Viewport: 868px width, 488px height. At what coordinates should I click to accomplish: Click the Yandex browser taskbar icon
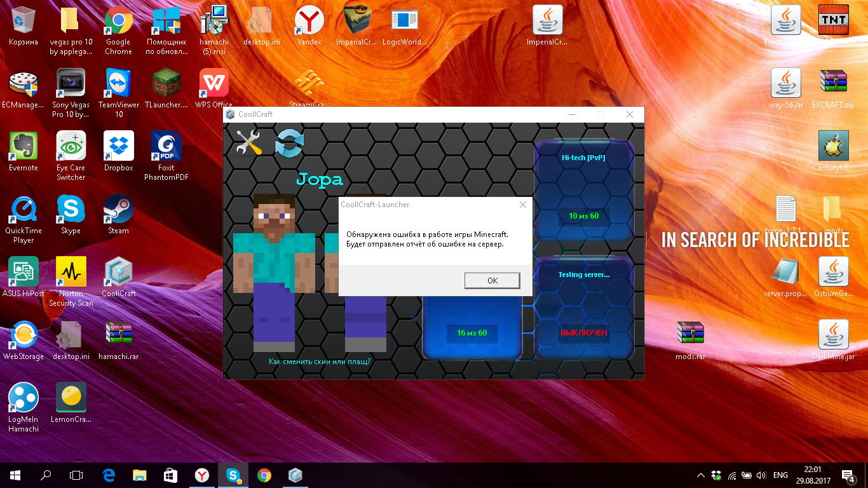click(x=202, y=475)
